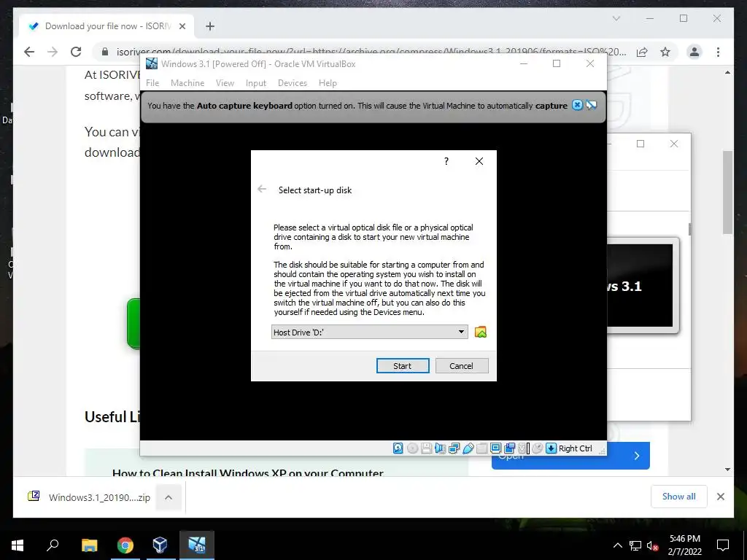Click the mouse integration icon in VirtualBox status bar
Viewport: 747px width, 560px height.
coord(538,448)
